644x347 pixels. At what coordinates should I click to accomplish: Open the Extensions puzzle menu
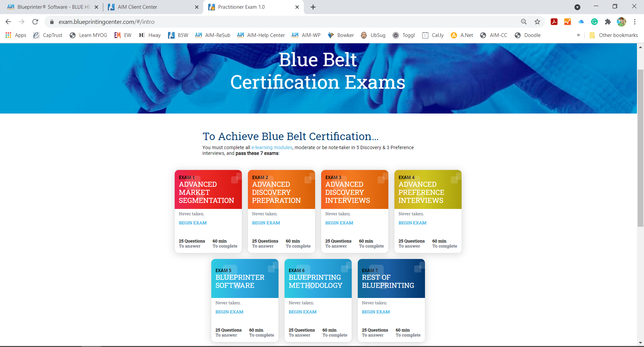tap(608, 22)
